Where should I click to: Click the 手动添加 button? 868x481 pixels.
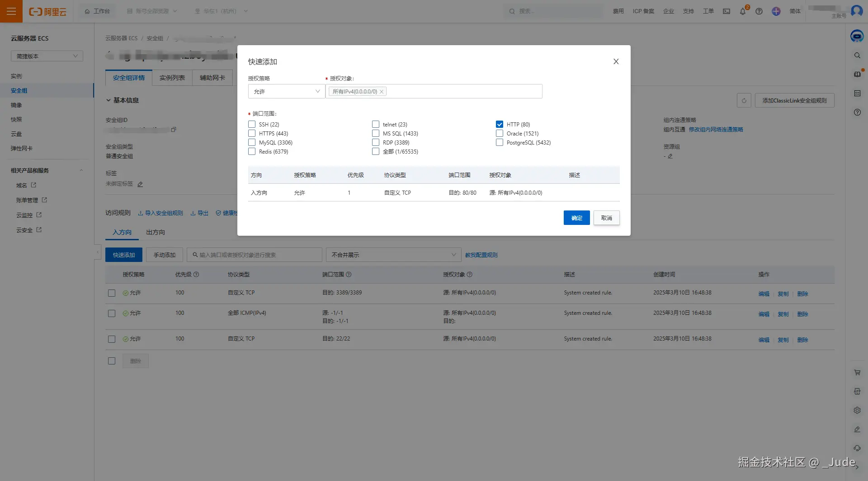[165, 255]
